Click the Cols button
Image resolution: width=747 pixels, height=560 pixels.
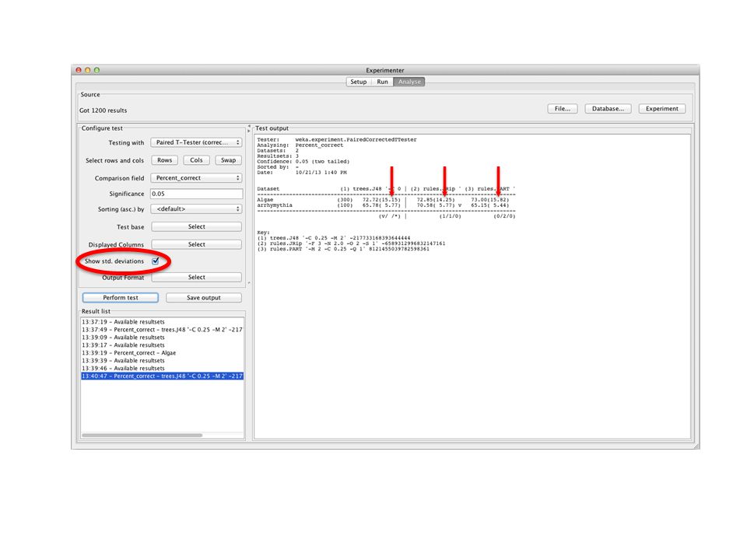[196, 160]
